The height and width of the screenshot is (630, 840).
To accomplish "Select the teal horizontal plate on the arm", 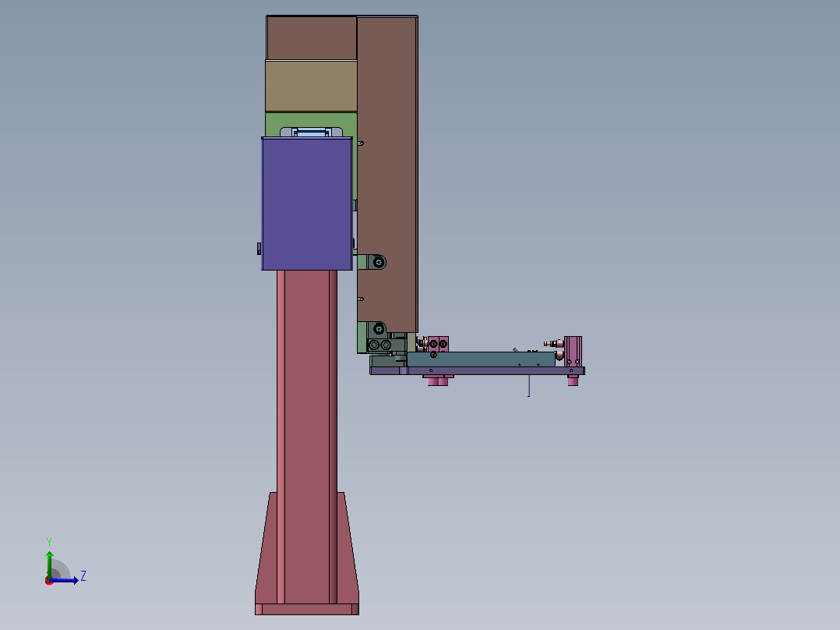I will point(481,359).
